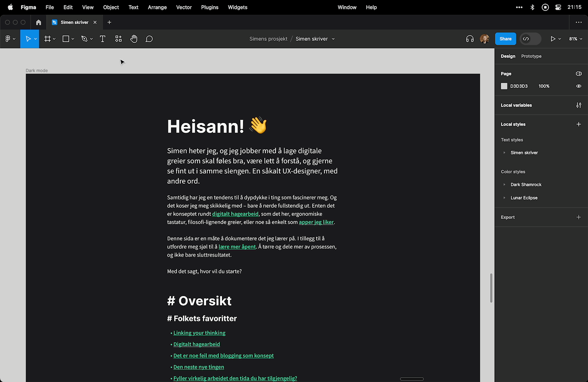Go to the Figma home screen
Image resolution: width=588 pixels, height=382 pixels.
point(38,23)
